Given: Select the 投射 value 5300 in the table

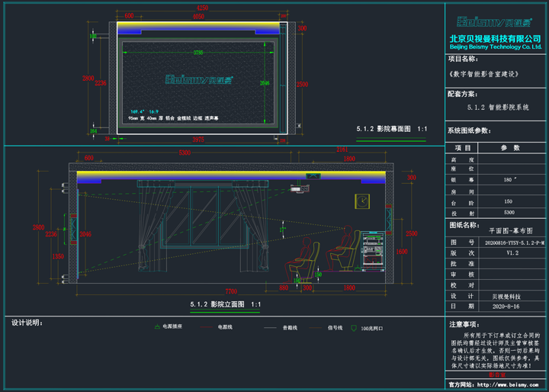Looking at the screenshot, I should pyautogui.click(x=509, y=212).
